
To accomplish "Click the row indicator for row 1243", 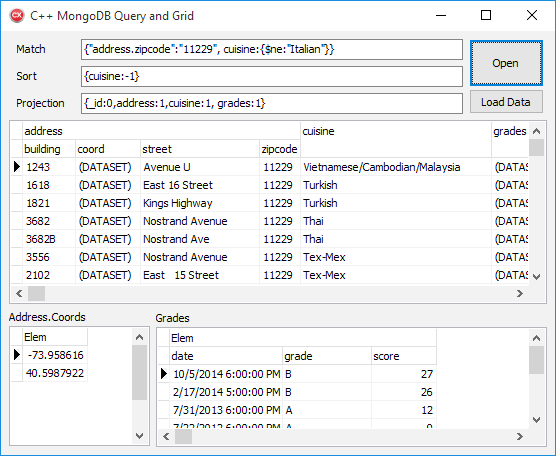I will 17,167.
